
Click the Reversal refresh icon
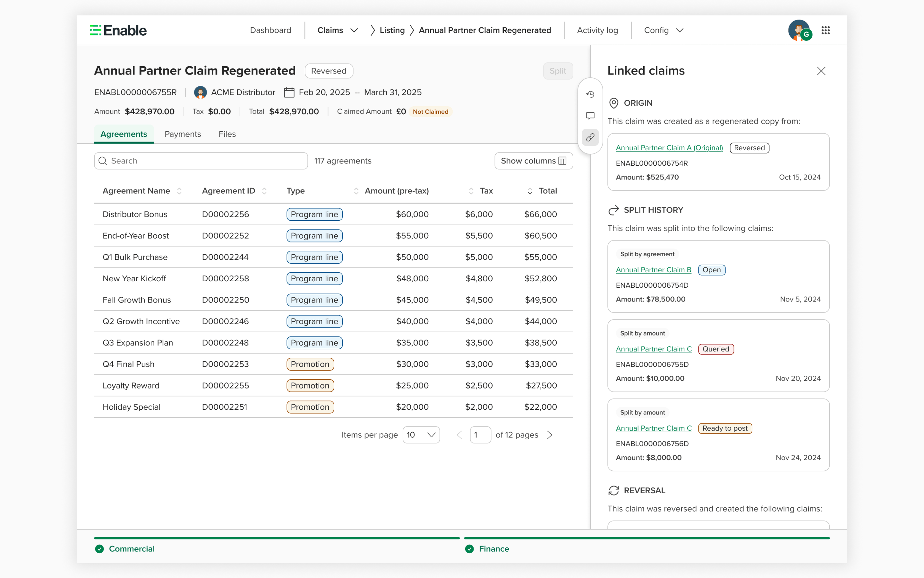click(x=613, y=490)
